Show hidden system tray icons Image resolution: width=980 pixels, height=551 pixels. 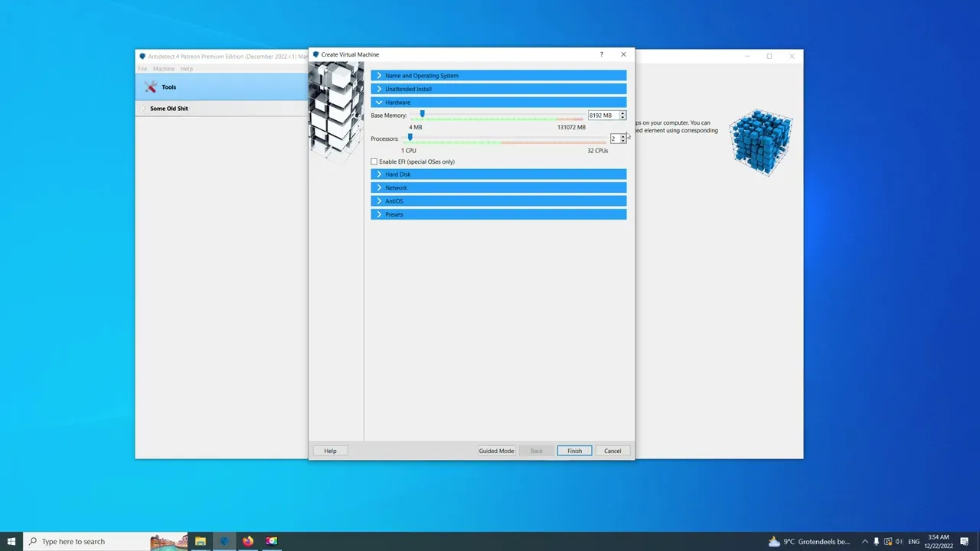click(x=865, y=541)
